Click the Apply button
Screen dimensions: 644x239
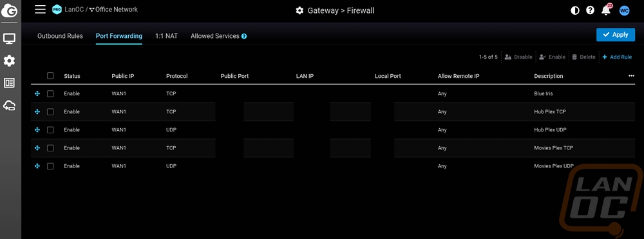point(616,35)
